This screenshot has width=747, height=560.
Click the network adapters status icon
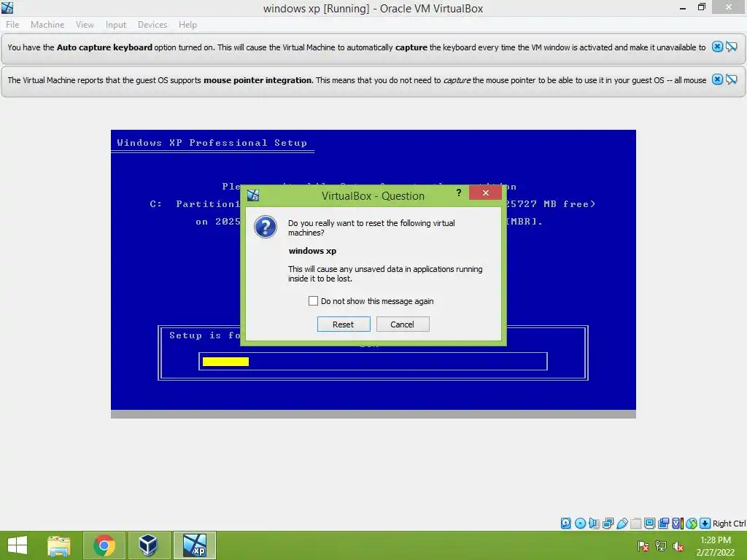pos(608,524)
